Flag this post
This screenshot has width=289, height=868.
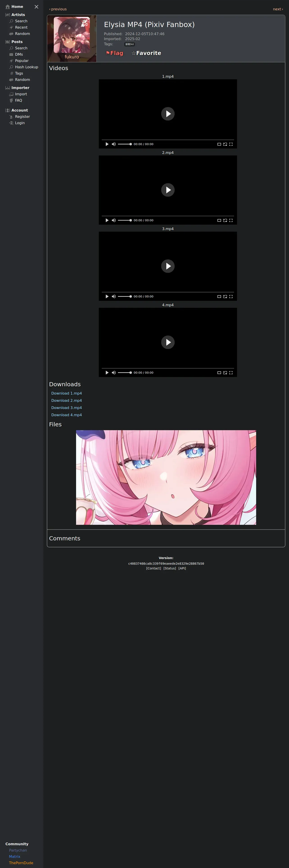pyautogui.click(x=114, y=53)
